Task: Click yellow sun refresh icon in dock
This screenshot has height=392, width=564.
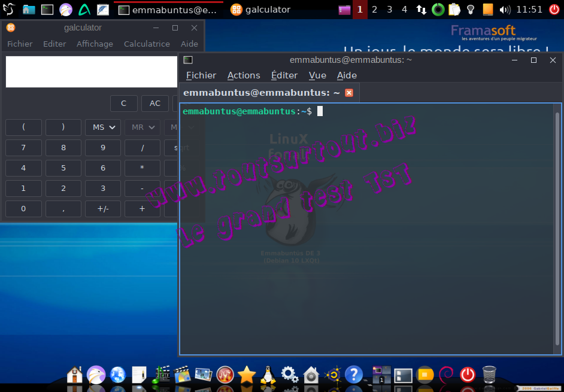Action: coord(333,375)
